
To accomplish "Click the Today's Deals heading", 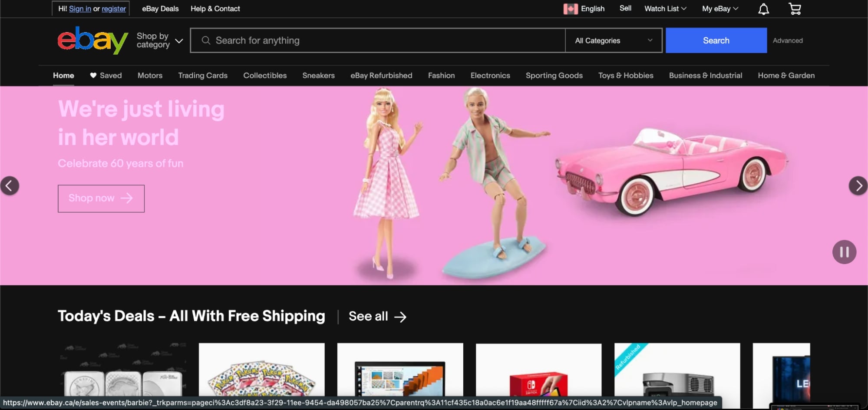I will [191, 316].
